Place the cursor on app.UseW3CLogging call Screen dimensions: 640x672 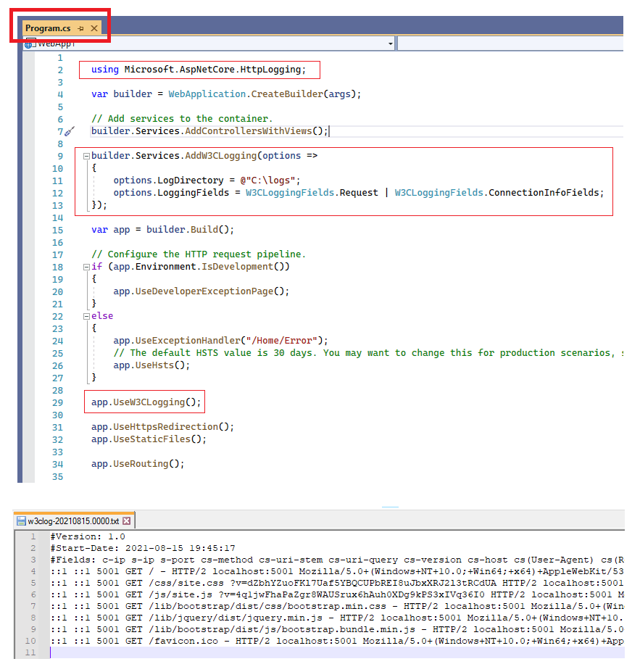click(x=145, y=402)
